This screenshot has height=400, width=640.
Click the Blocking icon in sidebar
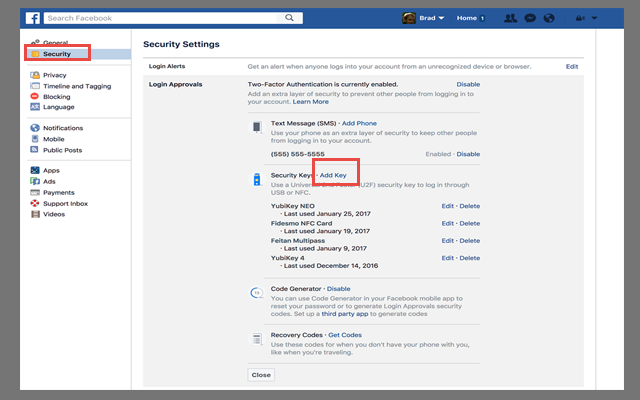click(35, 96)
